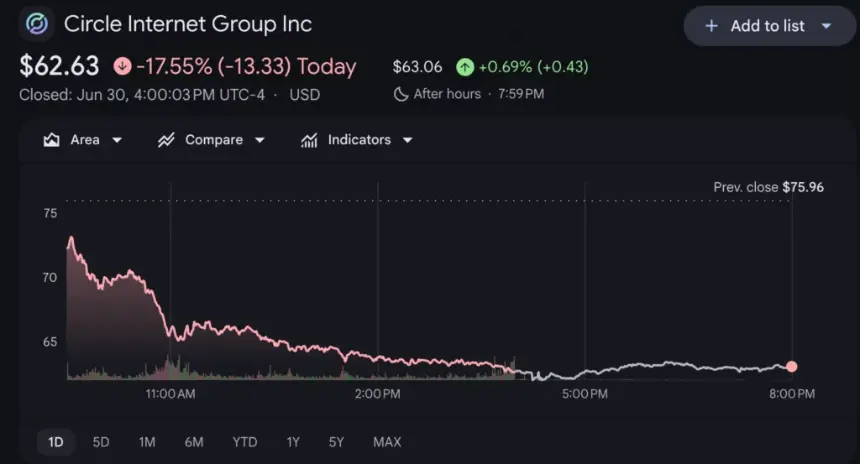
Task: Select the 1D time range tab
Action: click(x=55, y=442)
